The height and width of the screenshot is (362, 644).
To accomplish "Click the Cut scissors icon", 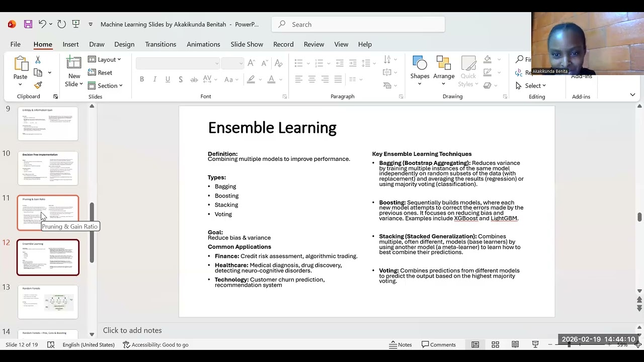I will (x=38, y=60).
